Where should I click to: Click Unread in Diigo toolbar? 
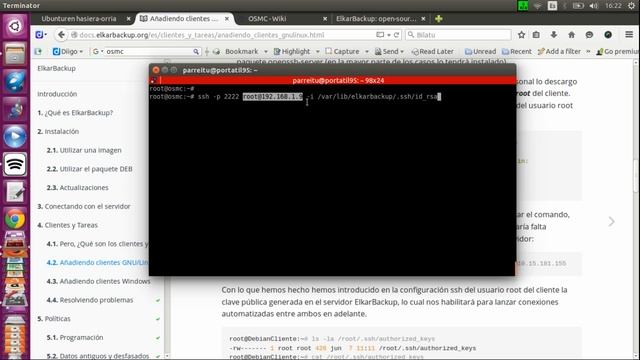tap(480, 51)
